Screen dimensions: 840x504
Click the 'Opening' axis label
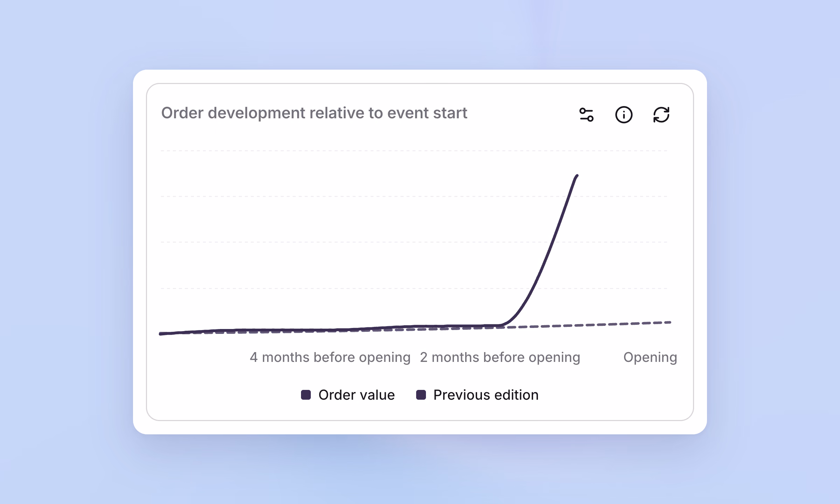tap(650, 357)
